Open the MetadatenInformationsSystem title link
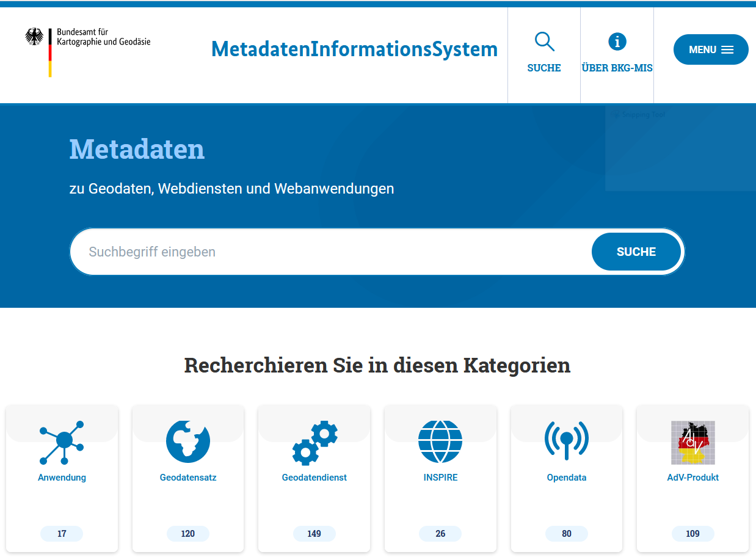The image size is (756, 560). coord(354,49)
